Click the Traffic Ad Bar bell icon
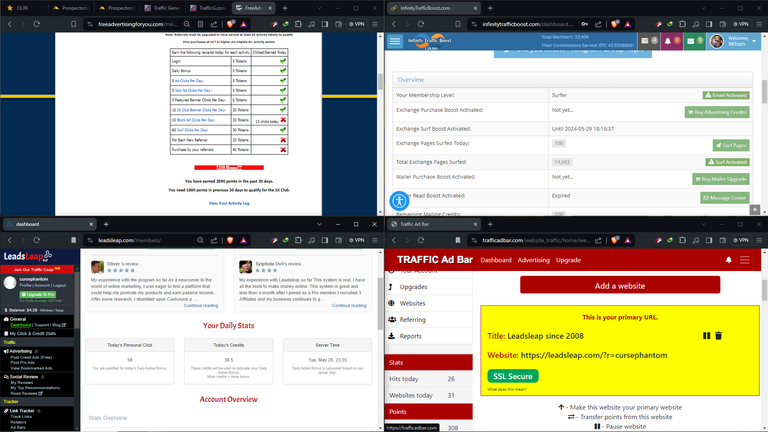 728,260
